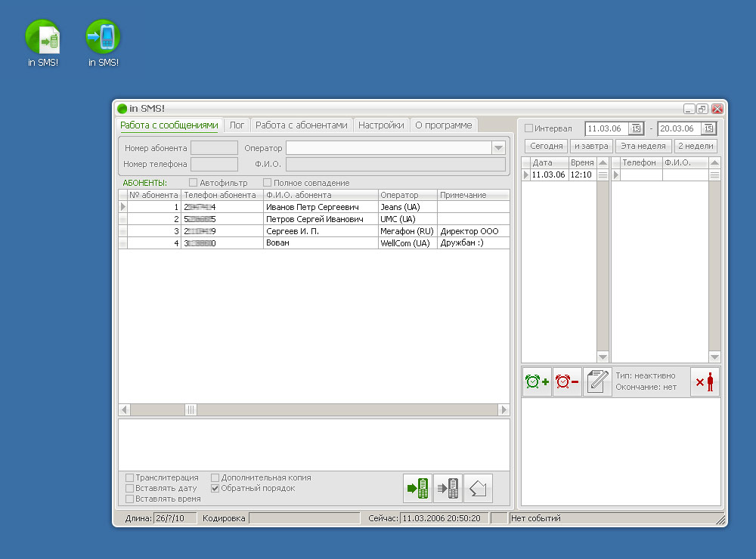Open calendar picker for start date 11.03.06
The image size is (756, 559).
coord(636,128)
